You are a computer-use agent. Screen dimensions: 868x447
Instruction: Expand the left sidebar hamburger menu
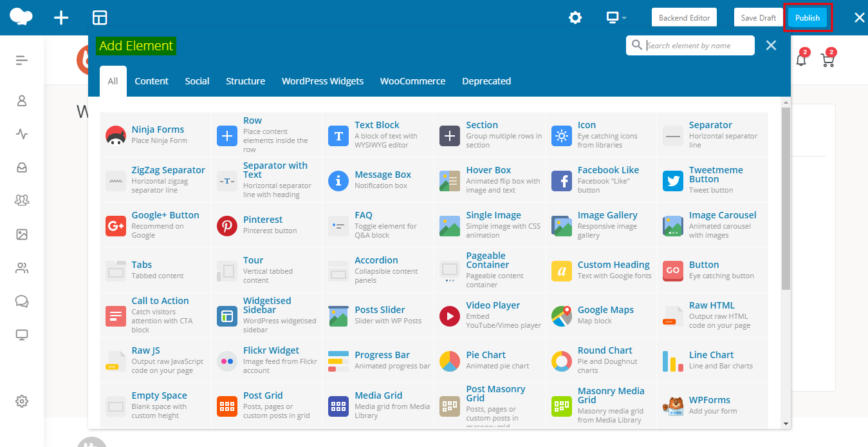point(22,60)
